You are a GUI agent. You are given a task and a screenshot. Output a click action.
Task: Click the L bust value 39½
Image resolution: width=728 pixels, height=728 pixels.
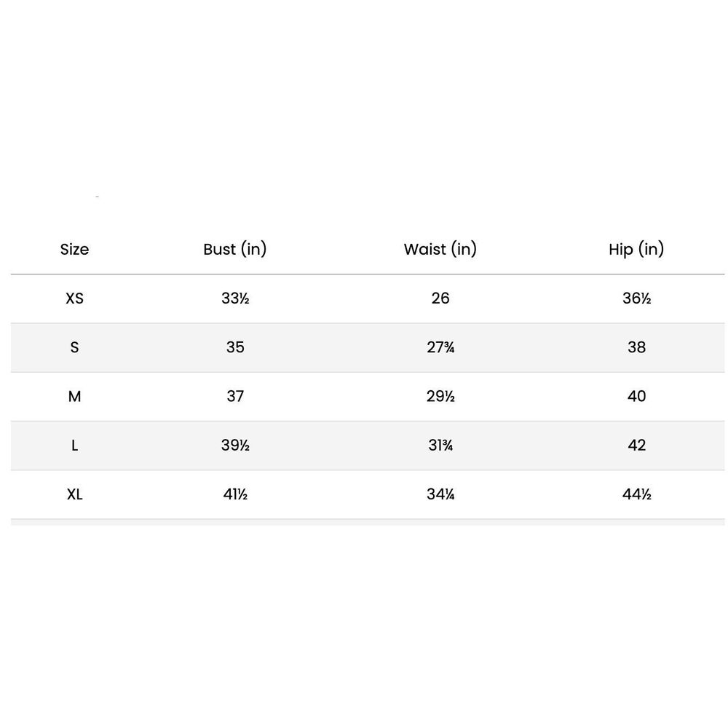[x=235, y=446]
